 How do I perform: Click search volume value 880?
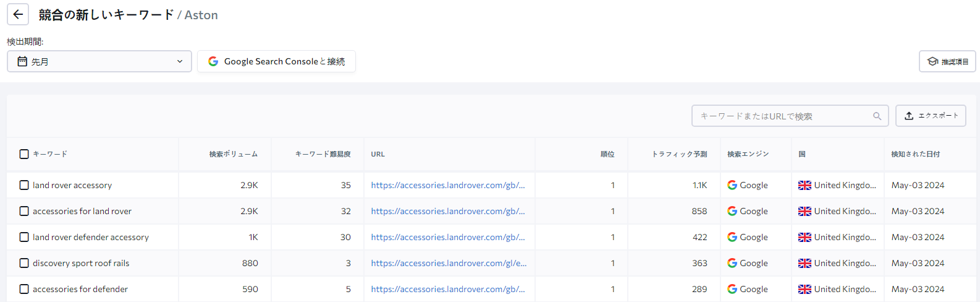coord(250,263)
